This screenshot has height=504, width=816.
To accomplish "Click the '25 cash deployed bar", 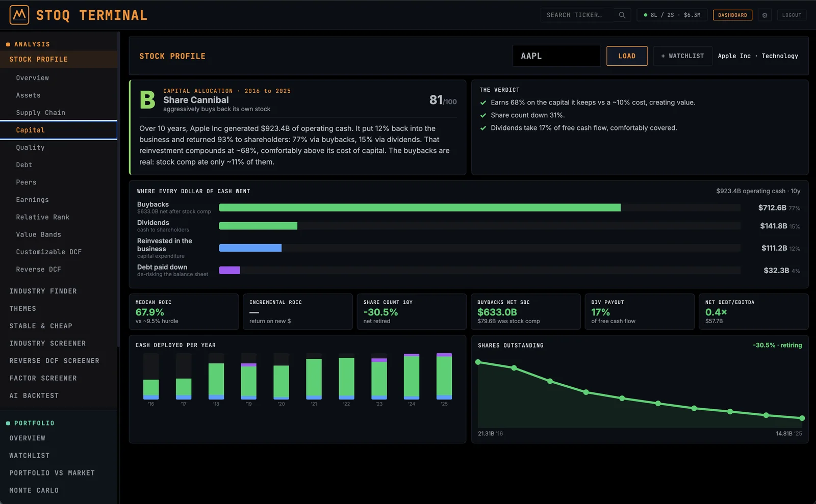I will click(444, 376).
